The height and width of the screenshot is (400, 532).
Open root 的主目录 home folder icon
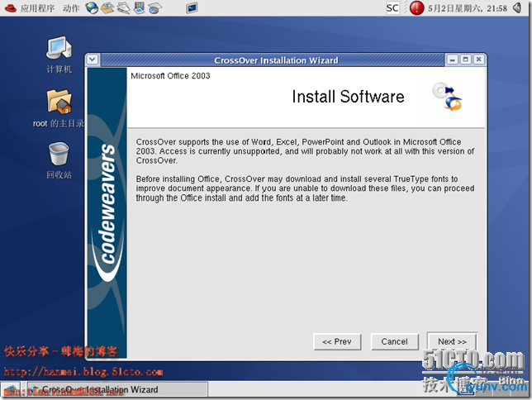(x=59, y=108)
